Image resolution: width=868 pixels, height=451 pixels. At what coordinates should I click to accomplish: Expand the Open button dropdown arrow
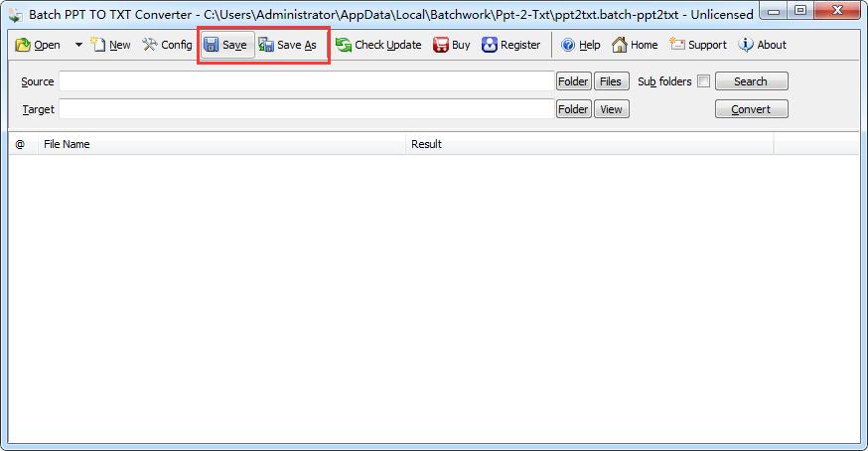coord(78,45)
